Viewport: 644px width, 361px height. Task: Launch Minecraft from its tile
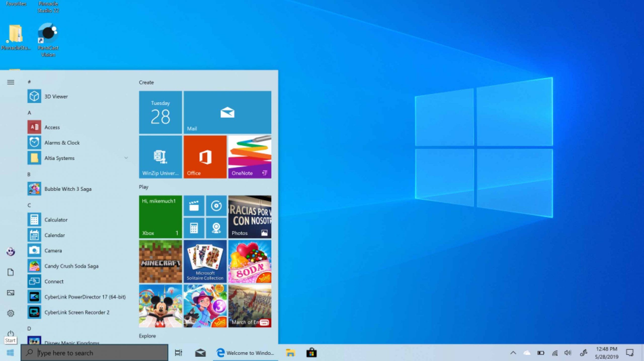[160, 262]
